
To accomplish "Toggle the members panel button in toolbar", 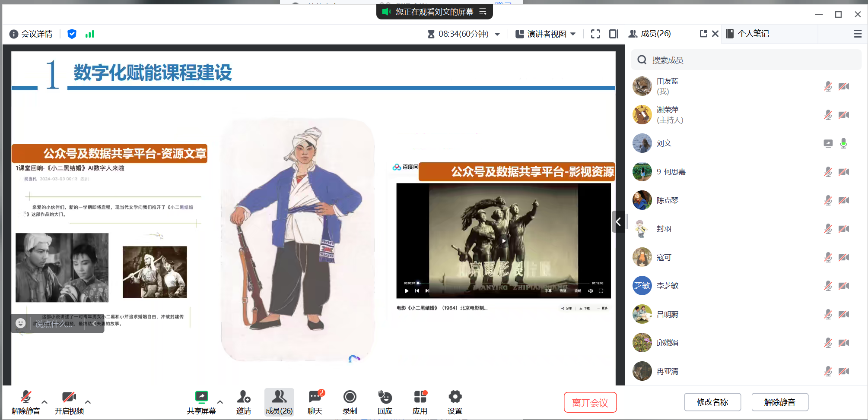I will pyautogui.click(x=279, y=402).
